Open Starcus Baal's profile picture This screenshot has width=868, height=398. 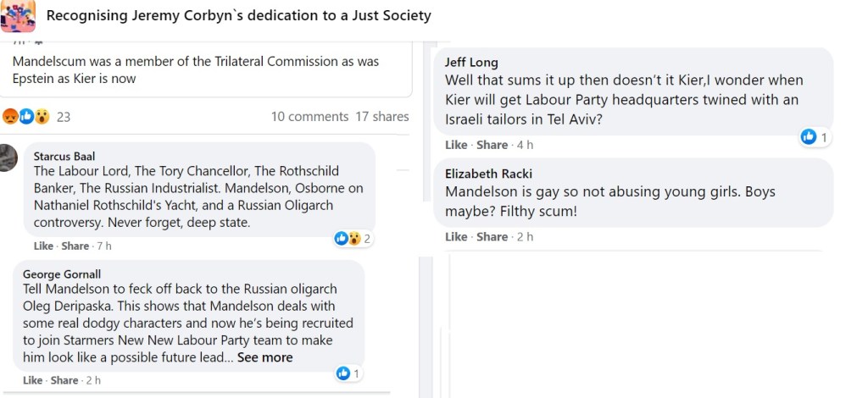point(8,158)
